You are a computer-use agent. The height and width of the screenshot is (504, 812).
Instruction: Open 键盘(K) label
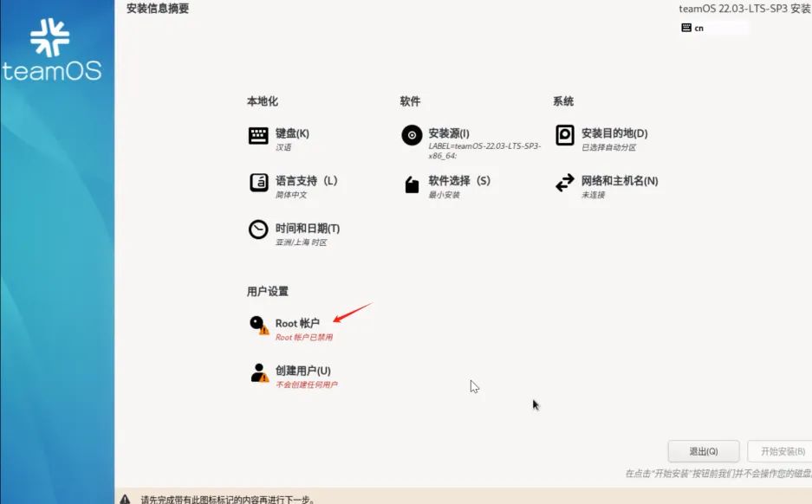292,133
